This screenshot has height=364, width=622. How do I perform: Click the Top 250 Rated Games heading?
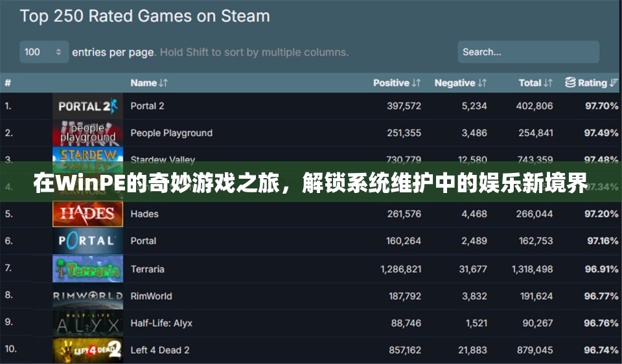pos(144,16)
